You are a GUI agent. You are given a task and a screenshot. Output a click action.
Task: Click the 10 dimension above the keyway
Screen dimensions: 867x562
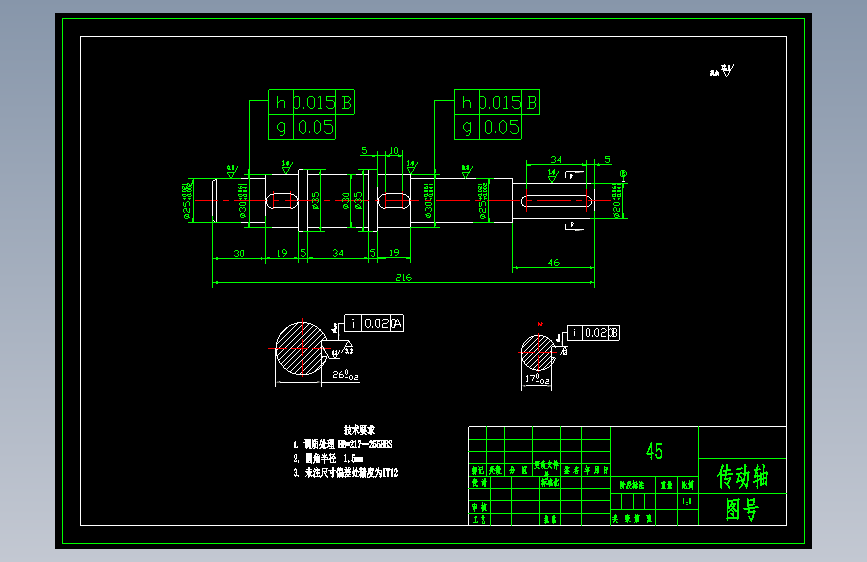pos(394,150)
